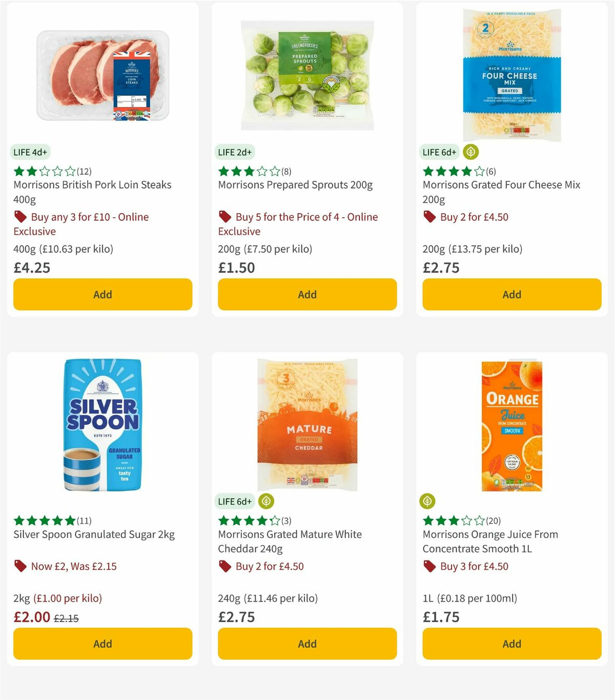Click the tag icon beside Sprouts multibuy offer
Image resolution: width=615 pixels, height=700 pixels.
225,217
